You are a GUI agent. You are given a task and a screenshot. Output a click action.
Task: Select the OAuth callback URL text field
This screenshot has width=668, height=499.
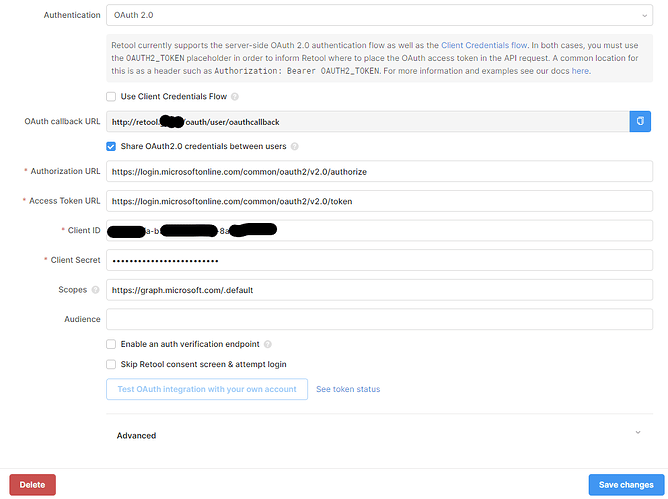click(x=368, y=122)
